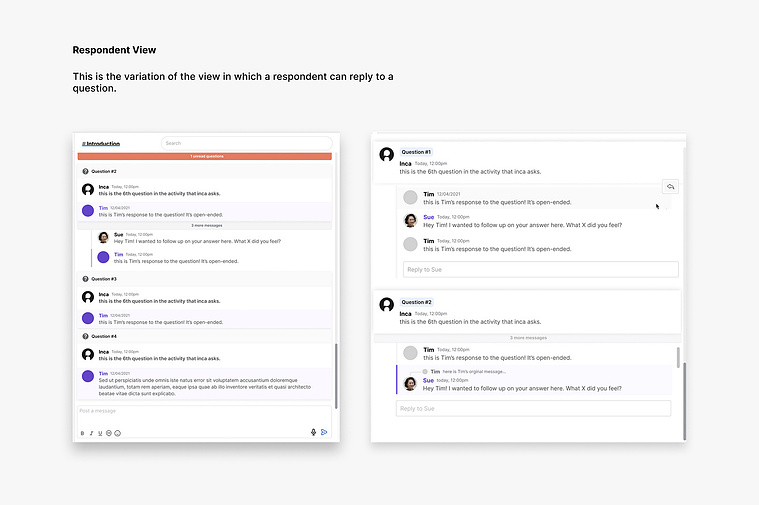The height and width of the screenshot is (505, 759).
Task: Toggle bold formatting in message composer
Action: coord(82,433)
